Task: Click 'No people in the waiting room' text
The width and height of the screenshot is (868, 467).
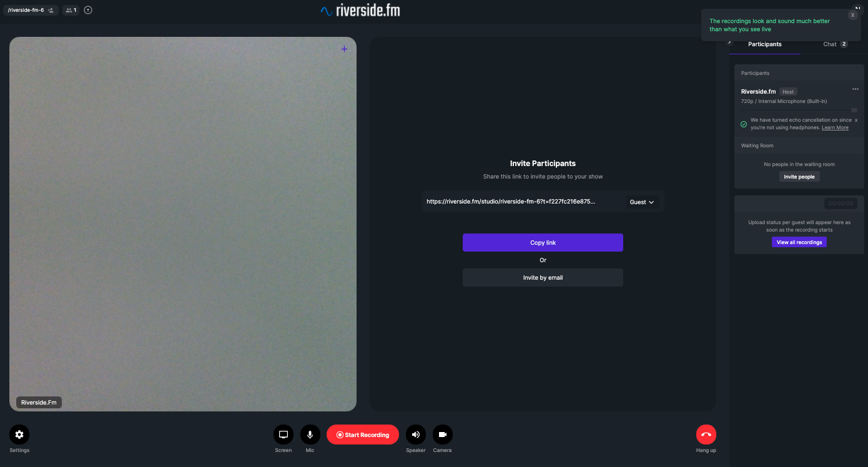Action: (x=799, y=164)
